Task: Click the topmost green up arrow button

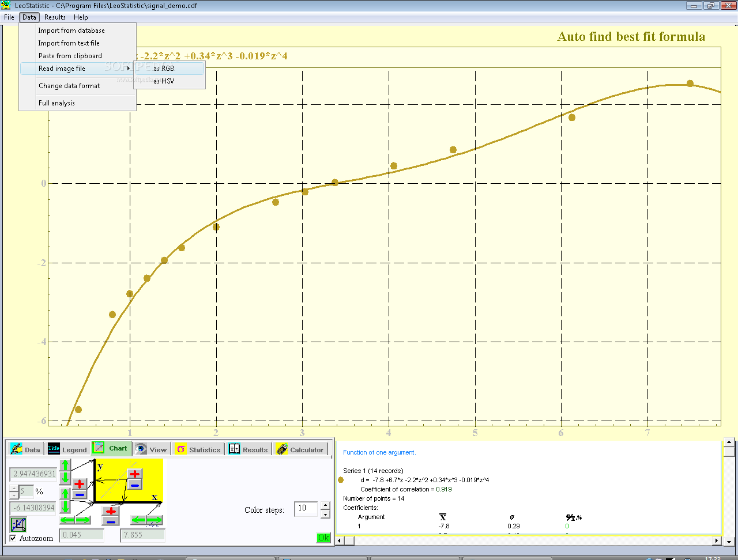Action: (65, 465)
